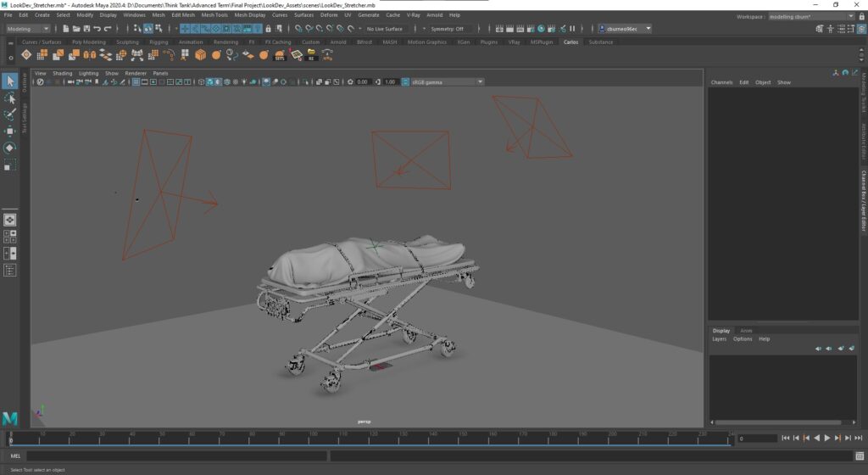Open the V-Ray menu
The height and width of the screenshot is (475, 868).
tap(413, 15)
